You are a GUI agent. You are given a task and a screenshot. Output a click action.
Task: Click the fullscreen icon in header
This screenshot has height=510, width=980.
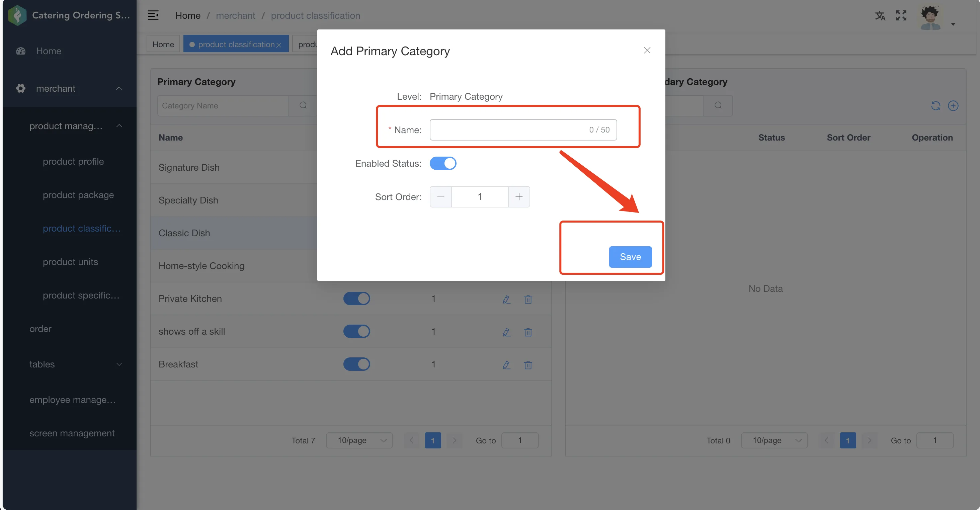901,16
